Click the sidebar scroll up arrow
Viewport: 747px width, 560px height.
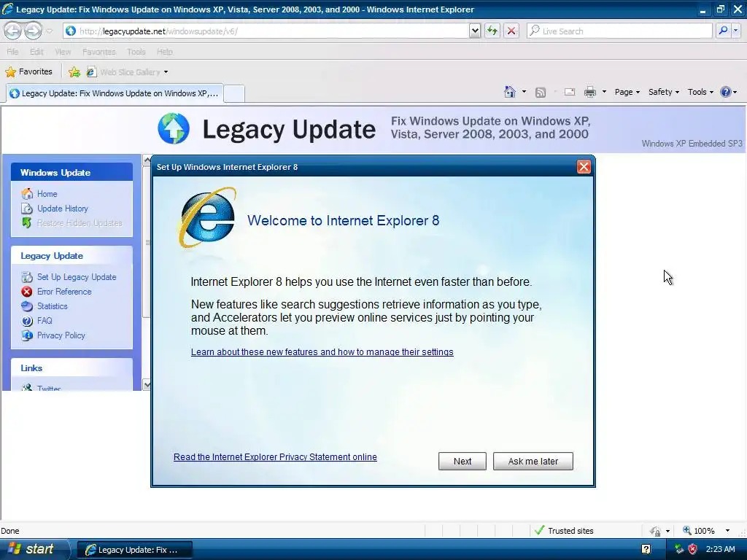[x=147, y=160]
